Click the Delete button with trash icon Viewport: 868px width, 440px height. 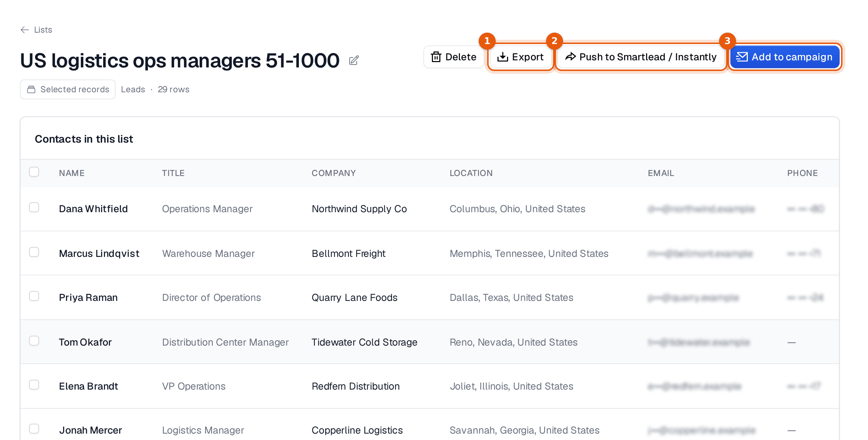[x=454, y=57]
